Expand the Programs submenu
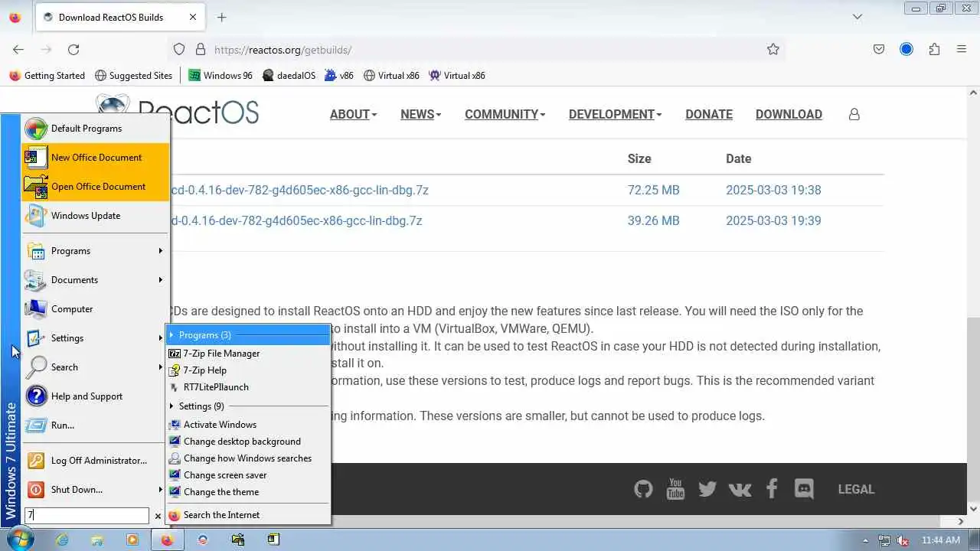980x551 pixels. pos(95,251)
